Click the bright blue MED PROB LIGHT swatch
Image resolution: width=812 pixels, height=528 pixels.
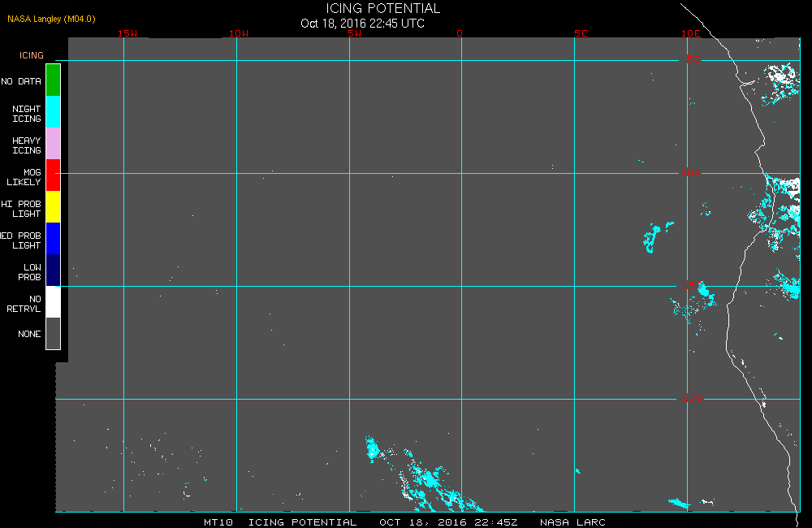coord(54,238)
